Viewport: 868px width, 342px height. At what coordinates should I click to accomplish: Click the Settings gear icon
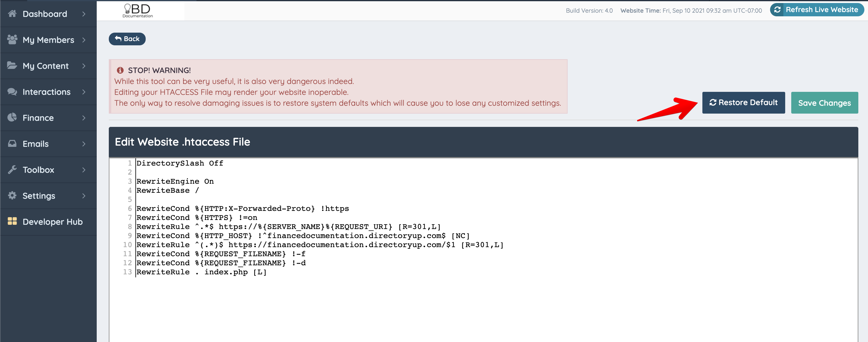pyautogui.click(x=12, y=195)
